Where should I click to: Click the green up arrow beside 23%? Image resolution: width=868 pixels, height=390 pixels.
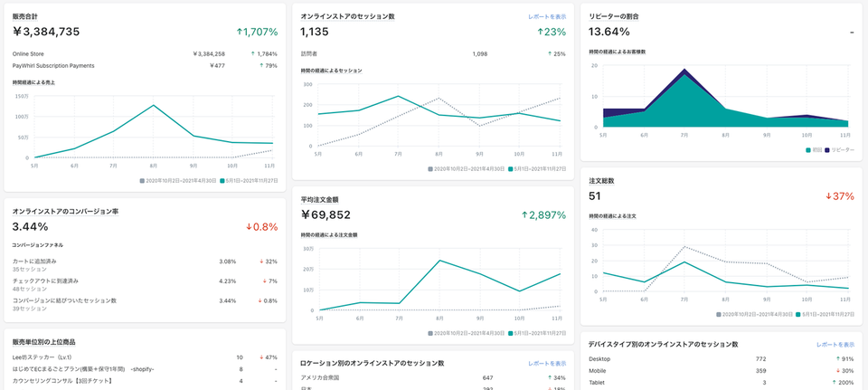(541, 33)
